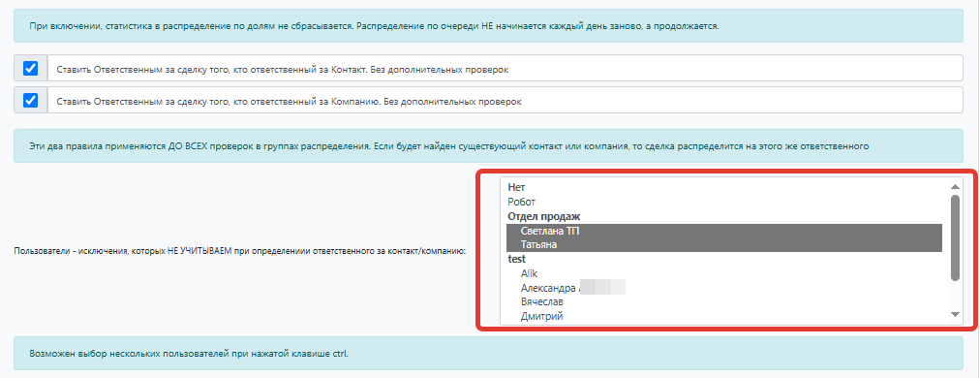Image resolution: width=980 pixels, height=378 pixels.
Task: Deselect 'Светлана ТП' in the list
Action: 724,231
